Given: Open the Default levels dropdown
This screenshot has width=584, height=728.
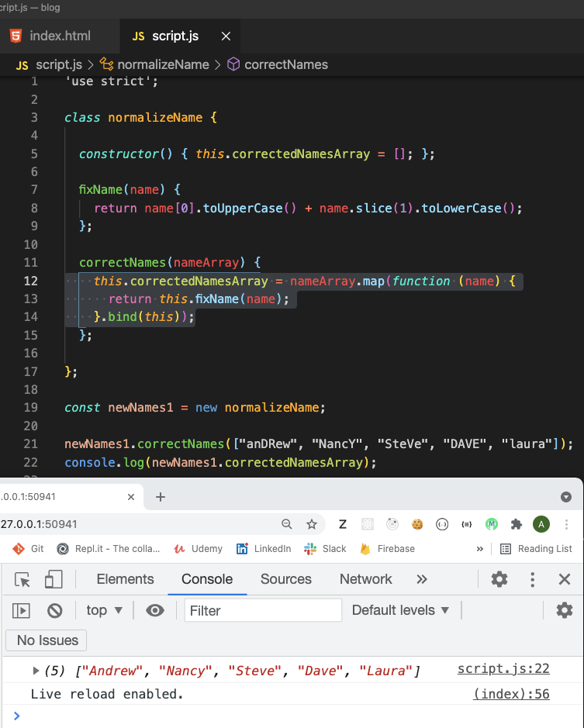Looking at the screenshot, I should [x=400, y=610].
